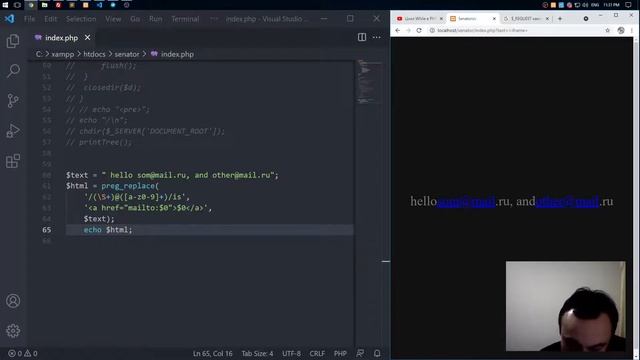
Task: Click Ln 65, Col 16 in status bar
Action: (213, 353)
